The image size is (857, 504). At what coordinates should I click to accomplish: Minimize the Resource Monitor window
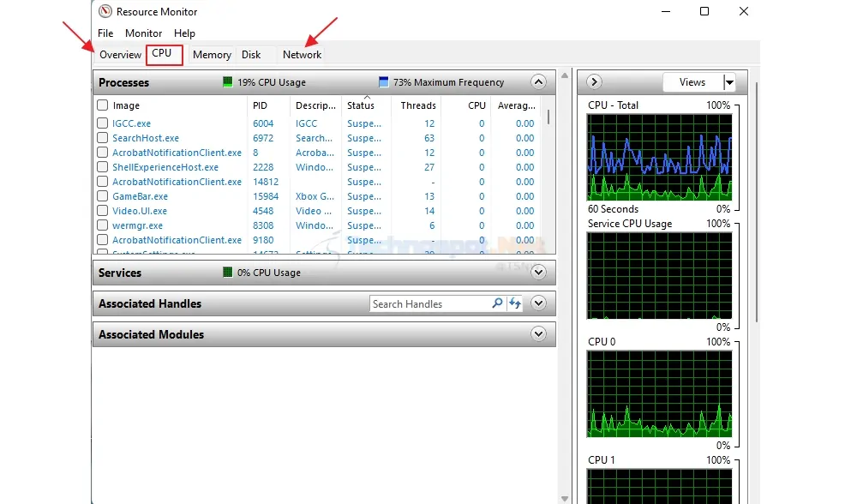click(666, 11)
